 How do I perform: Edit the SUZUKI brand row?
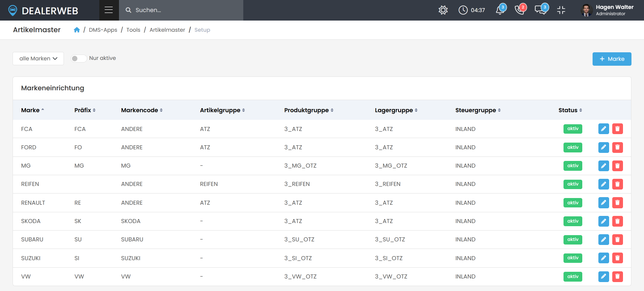pyautogui.click(x=604, y=258)
